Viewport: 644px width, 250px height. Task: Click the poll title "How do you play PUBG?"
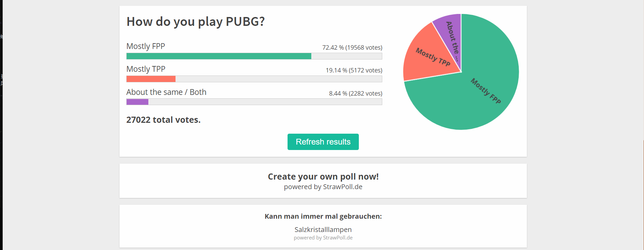pyautogui.click(x=196, y=21)
